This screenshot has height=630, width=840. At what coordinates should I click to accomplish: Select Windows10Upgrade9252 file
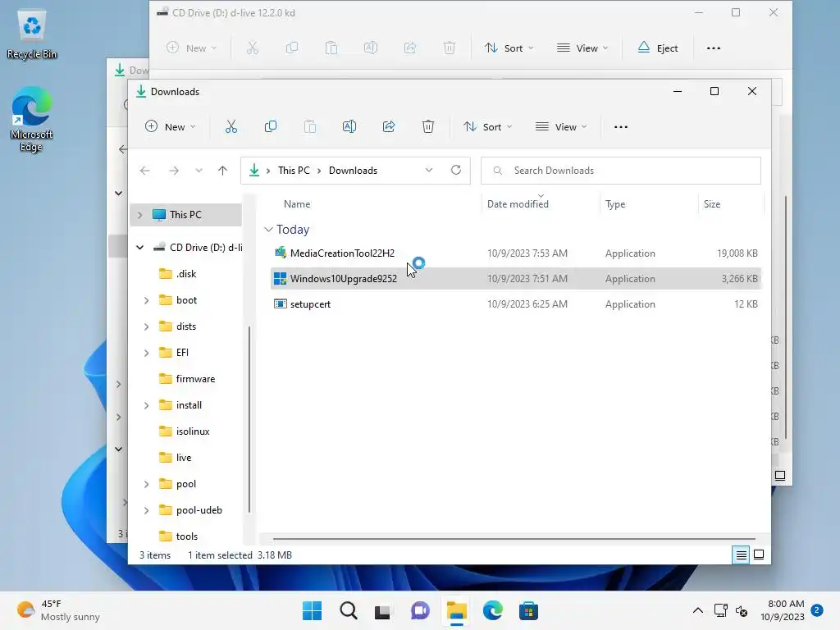(515, 279)
